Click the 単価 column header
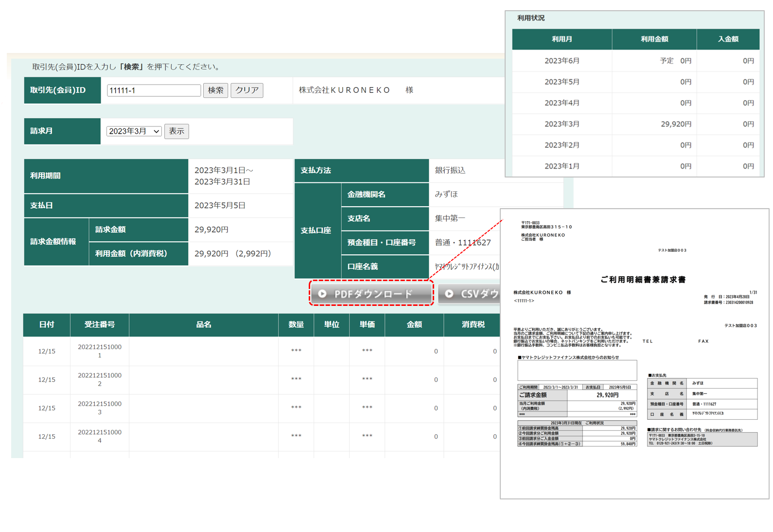This screenshot has height=532, width=773. point(367,325)
